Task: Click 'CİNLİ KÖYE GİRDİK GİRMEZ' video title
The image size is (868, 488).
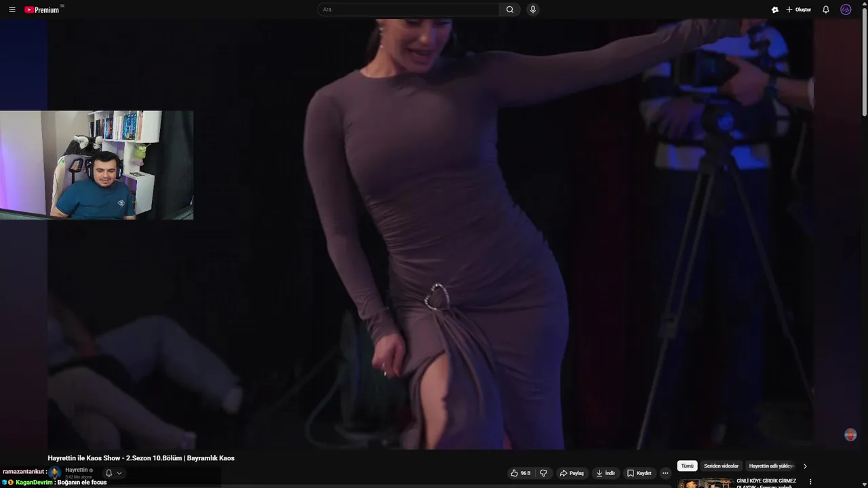Action: click(x=766, y=483)
